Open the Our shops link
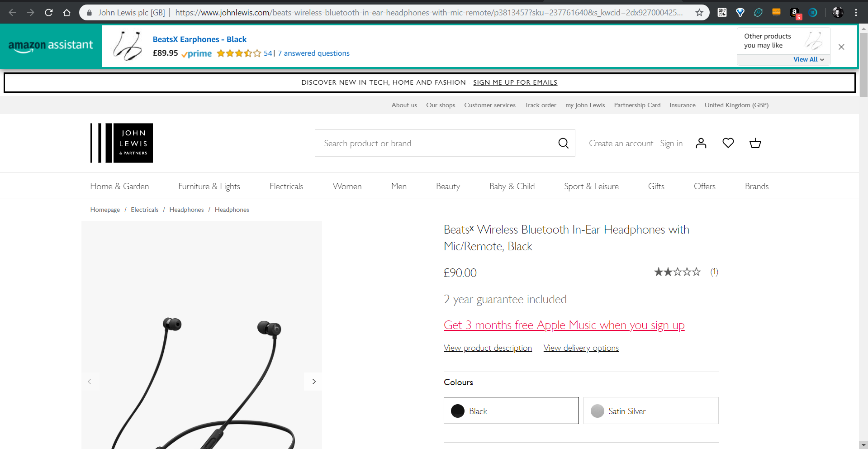This screenshot has width=868, height=449. pos(441,105)
